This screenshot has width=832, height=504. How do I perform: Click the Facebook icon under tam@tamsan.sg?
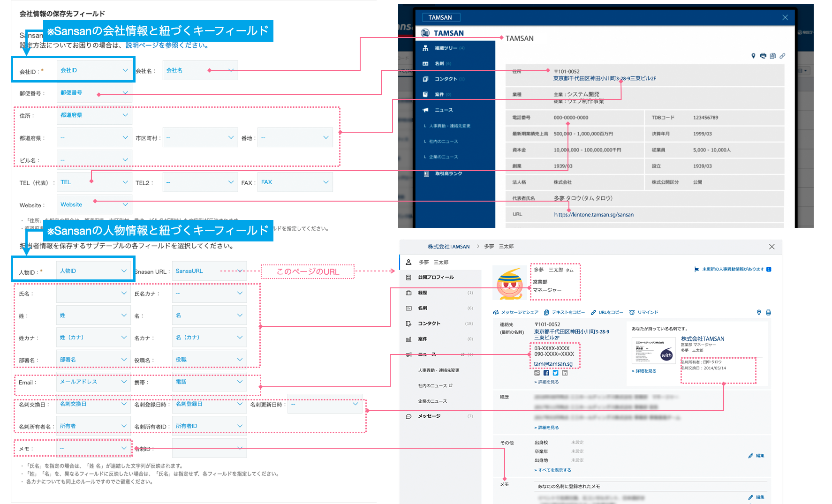pyautogui.click(x=546, y=373)
